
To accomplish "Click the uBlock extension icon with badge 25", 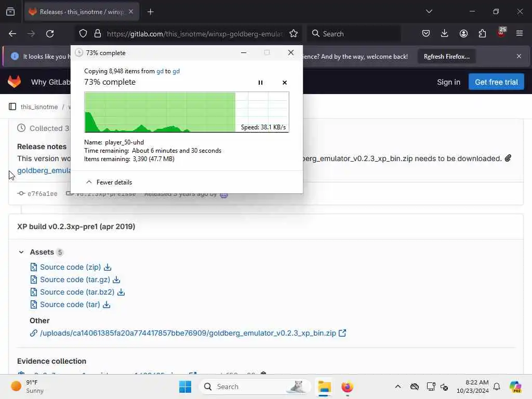I will coord(501,33).
